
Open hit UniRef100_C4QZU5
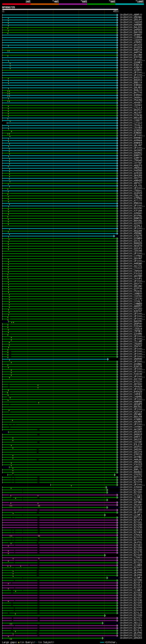tap(131, 22)
